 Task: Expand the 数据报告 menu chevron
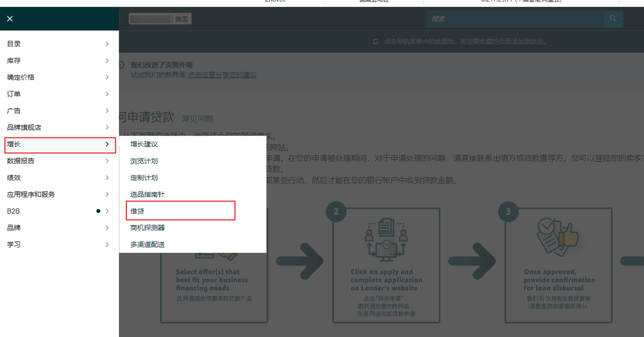pos(107,161)
